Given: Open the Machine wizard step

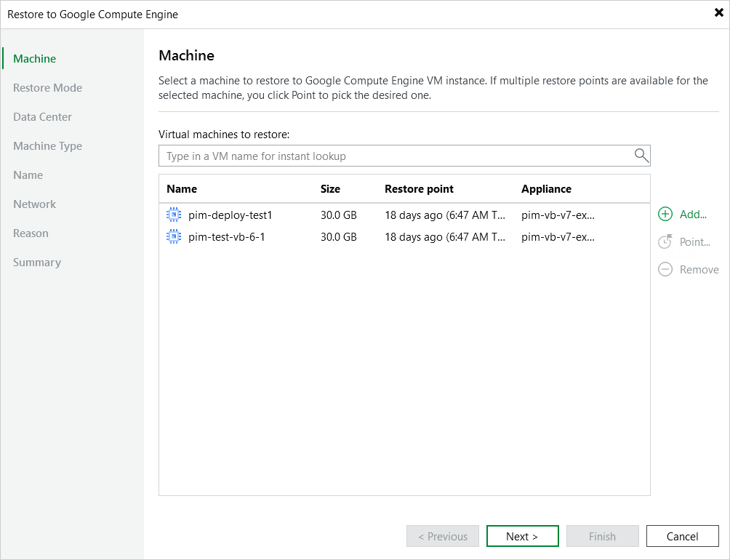Looking at the screenshot, I should 34,59.
